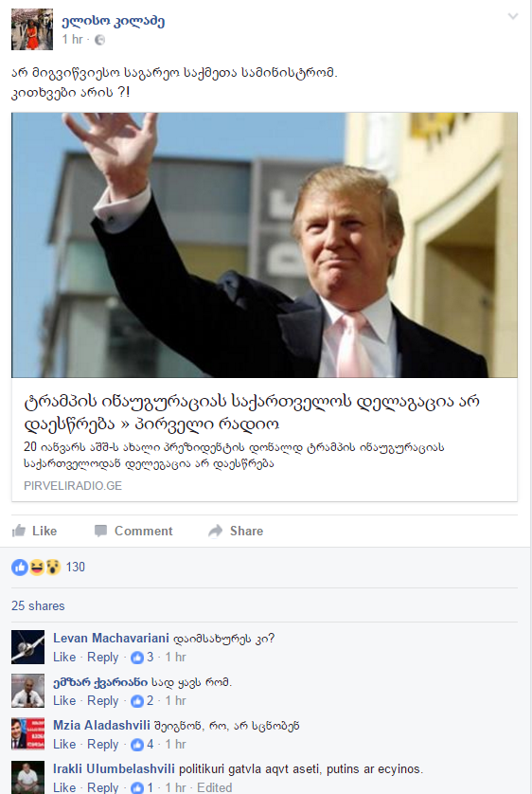Click the thumbs-up icon on the Like button
The image size is (532, 794).
[19, 531]
